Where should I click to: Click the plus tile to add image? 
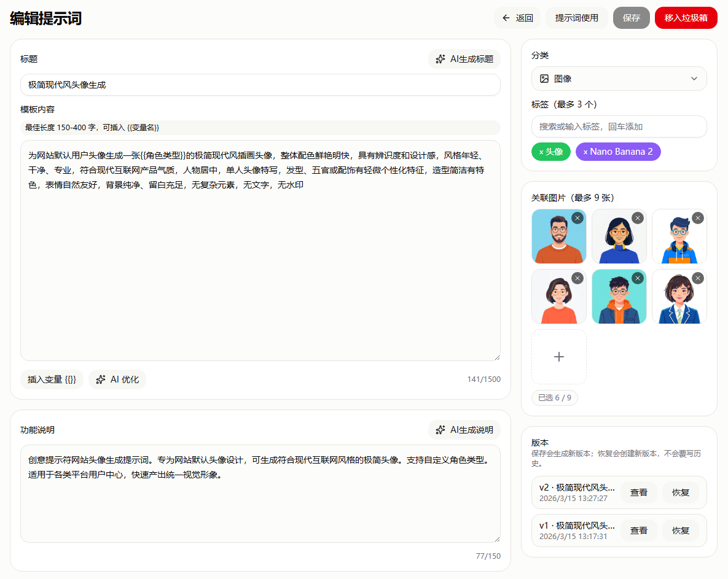559,357
